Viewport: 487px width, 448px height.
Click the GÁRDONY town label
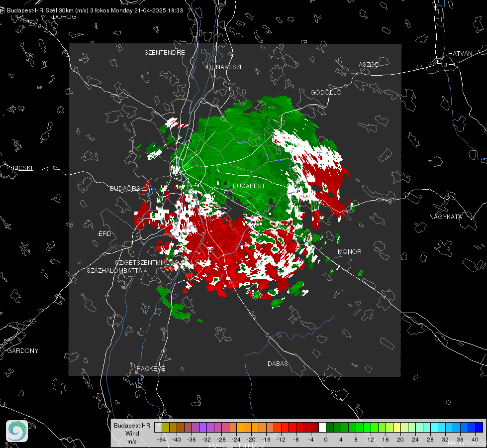click(23, 351)
